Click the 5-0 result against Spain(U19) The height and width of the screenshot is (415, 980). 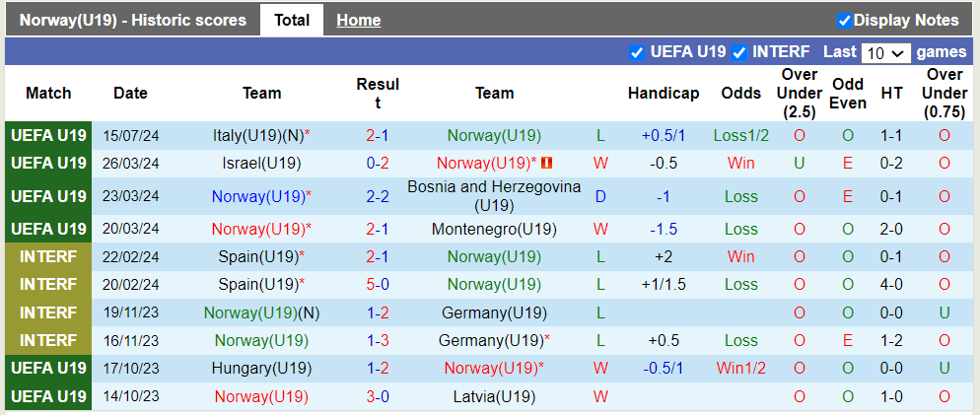[x=377, y=285]
